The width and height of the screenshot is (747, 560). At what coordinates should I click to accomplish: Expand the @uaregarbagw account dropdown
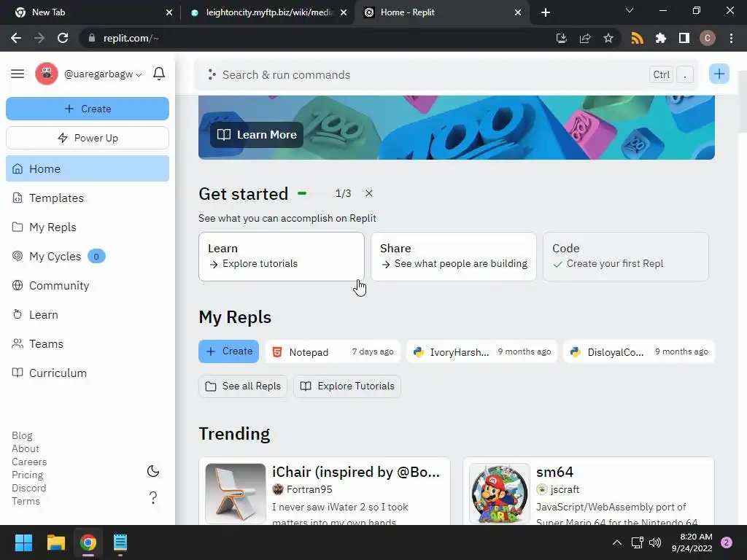coord(103,74)
